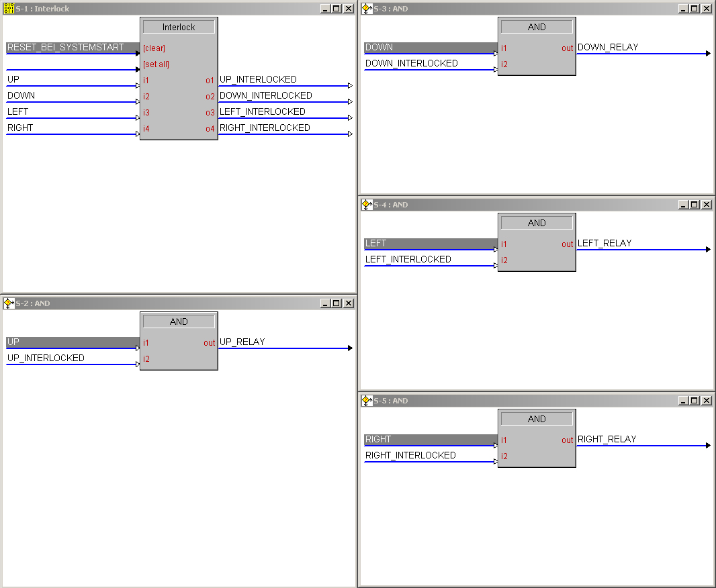Click the 5-3 AND window title icon
Viewport: 716px width, 588px height.
point(367,9)
